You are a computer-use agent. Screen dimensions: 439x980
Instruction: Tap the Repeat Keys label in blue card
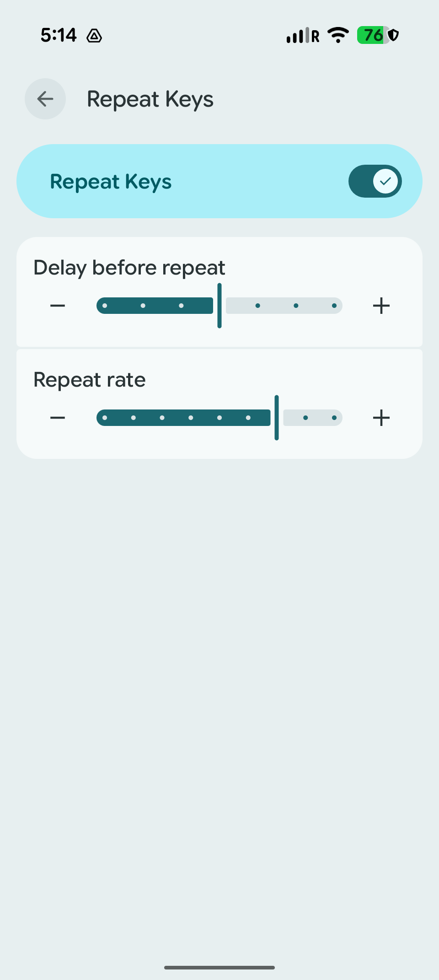[111, 182]
